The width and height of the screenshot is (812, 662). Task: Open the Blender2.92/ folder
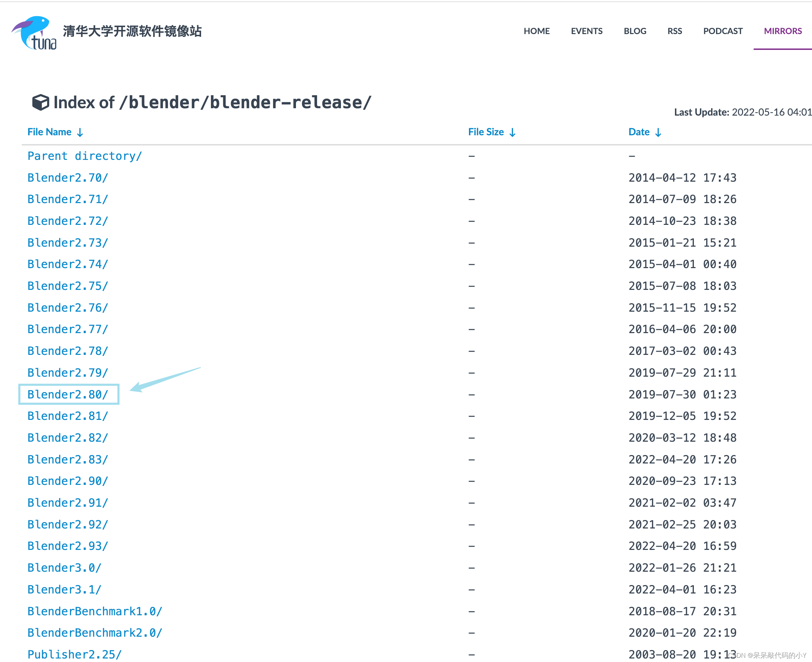point(68,524)
